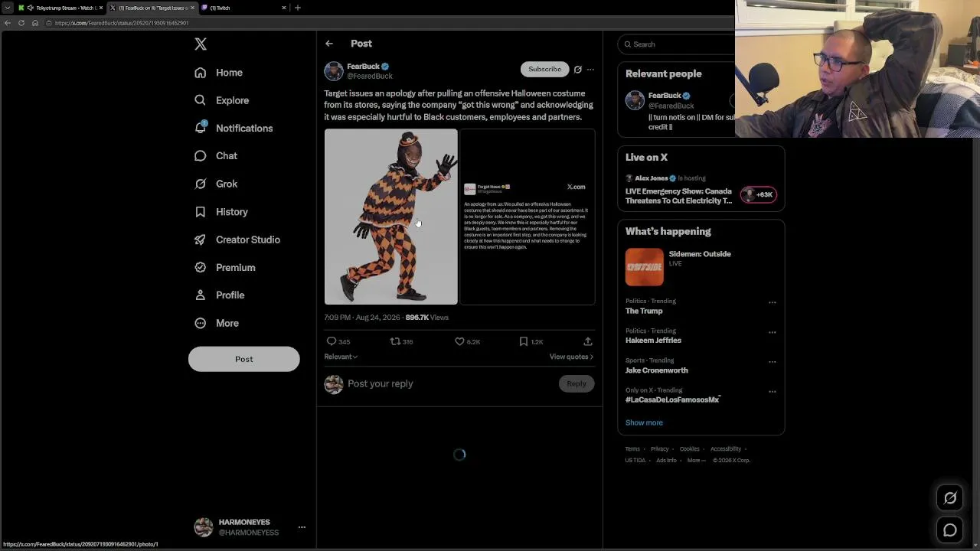Open options dots for Hakeem Jeffries trend

772,332
